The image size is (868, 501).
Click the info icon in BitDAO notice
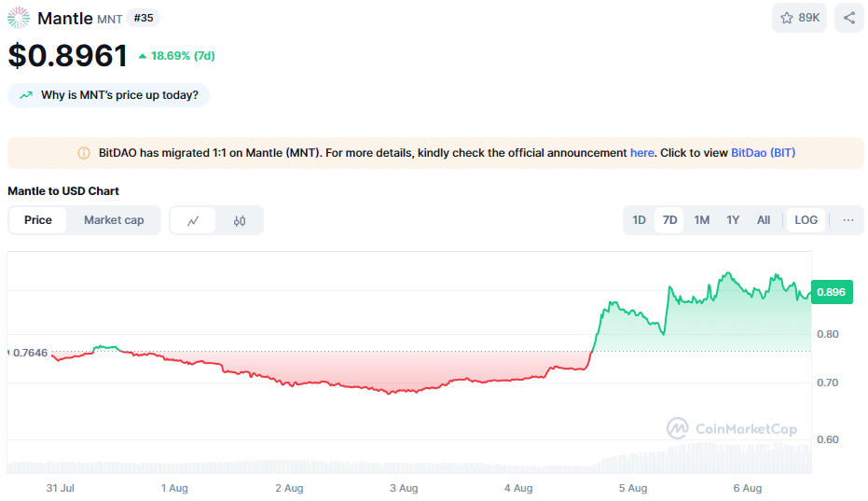click(x=84, y=153)
